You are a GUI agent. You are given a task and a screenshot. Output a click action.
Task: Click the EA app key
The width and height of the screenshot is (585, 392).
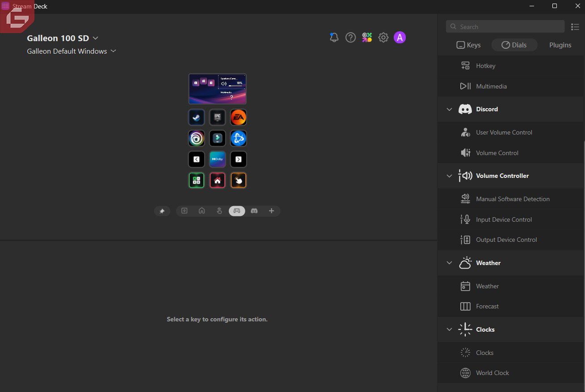[238, 118]
